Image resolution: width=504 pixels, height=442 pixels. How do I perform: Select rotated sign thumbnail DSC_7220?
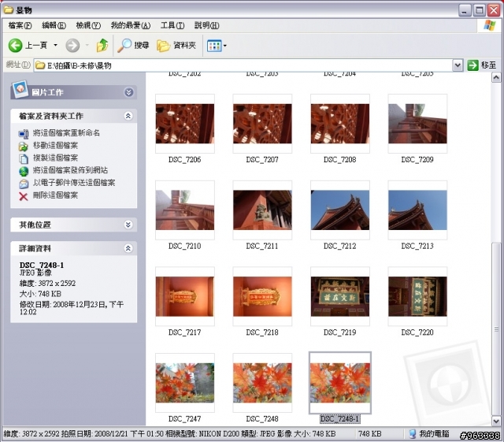click(x=417, y=296)
